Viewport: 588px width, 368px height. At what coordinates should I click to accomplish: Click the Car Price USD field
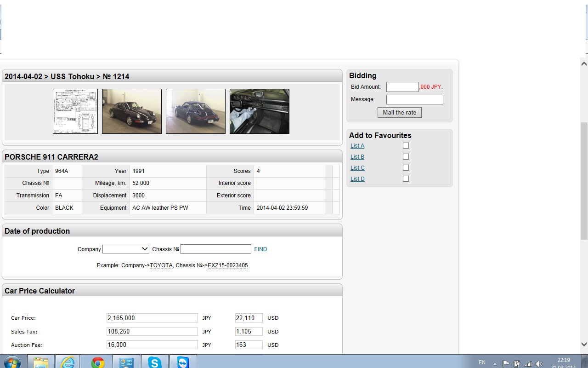[249, 318]
